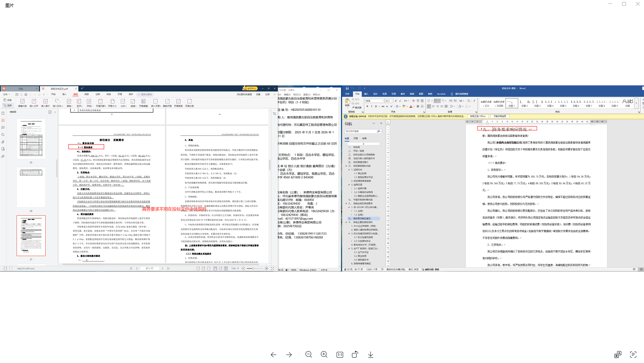Click 编辑内容 tool in PDF editor toolbar

pyautogui.click(x=22, y=103)
